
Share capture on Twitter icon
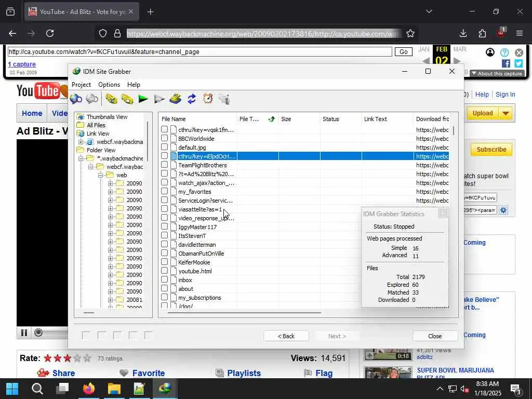[518, 63]
